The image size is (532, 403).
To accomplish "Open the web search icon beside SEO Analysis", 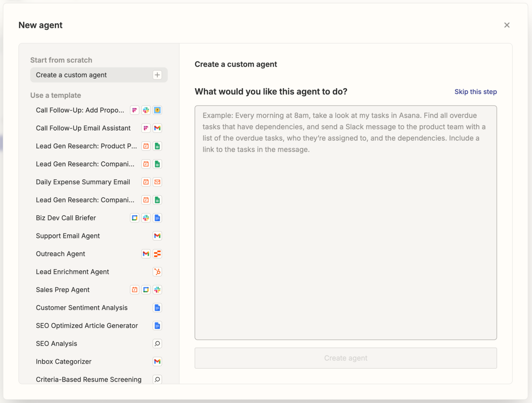I will pos(157,344).
